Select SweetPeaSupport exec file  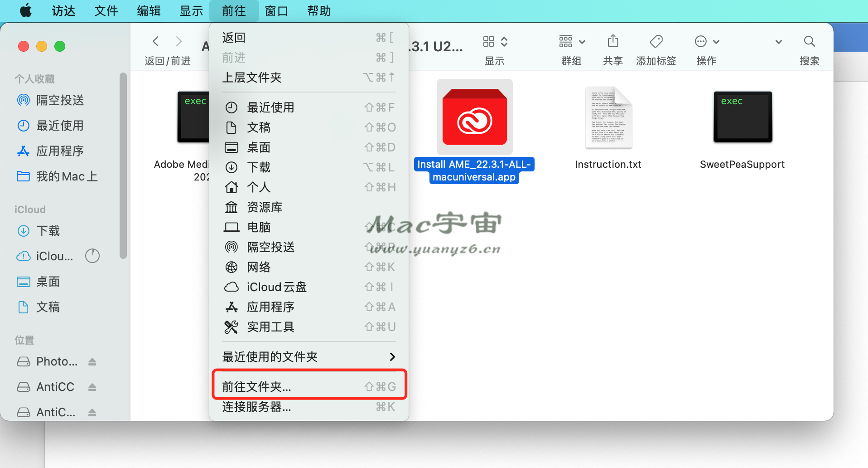click(x=743, y=117)
